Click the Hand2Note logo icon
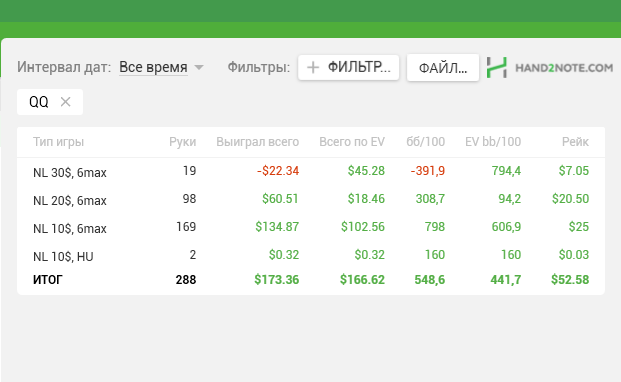Viewport: 621px width, 382px height. coord(497,67)
